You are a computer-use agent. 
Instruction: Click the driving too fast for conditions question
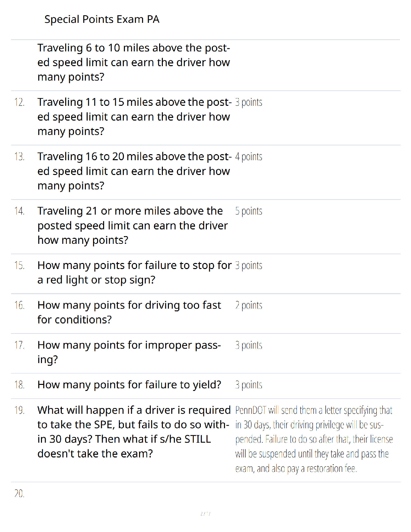pyautogui.click(x=129, y=312)
